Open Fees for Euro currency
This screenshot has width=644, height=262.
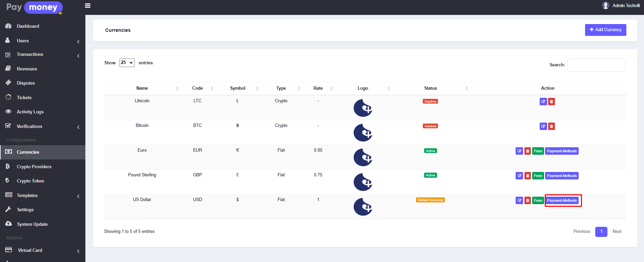click(538, 151)
